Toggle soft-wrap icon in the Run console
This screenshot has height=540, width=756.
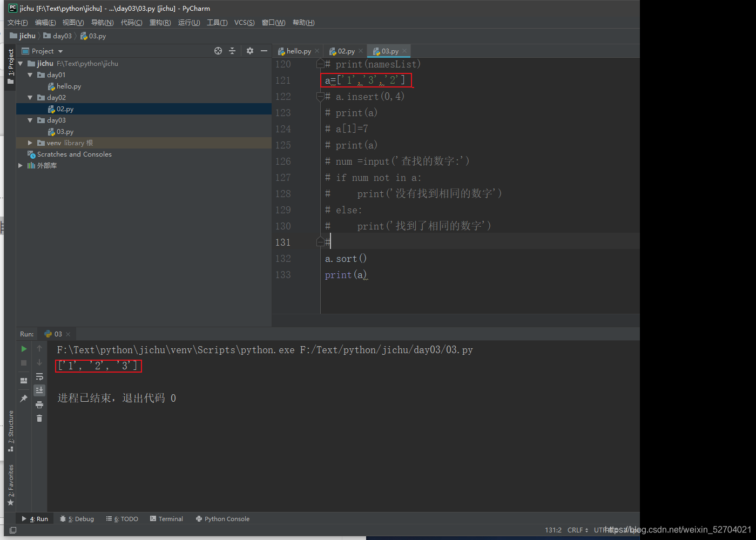point(39,376)
